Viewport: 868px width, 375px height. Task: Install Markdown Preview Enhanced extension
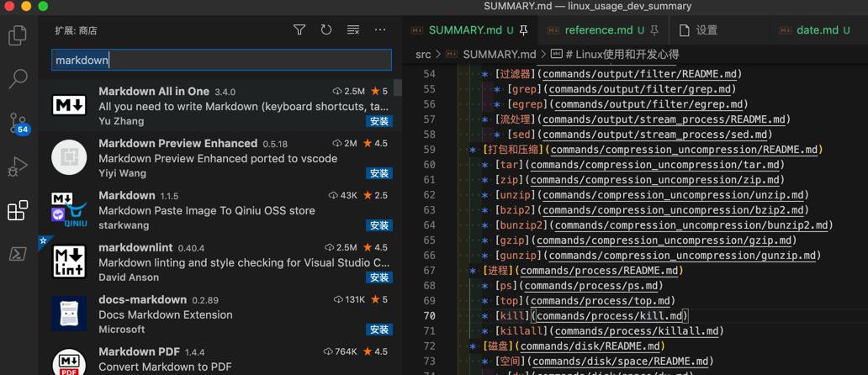click(379, 173)
